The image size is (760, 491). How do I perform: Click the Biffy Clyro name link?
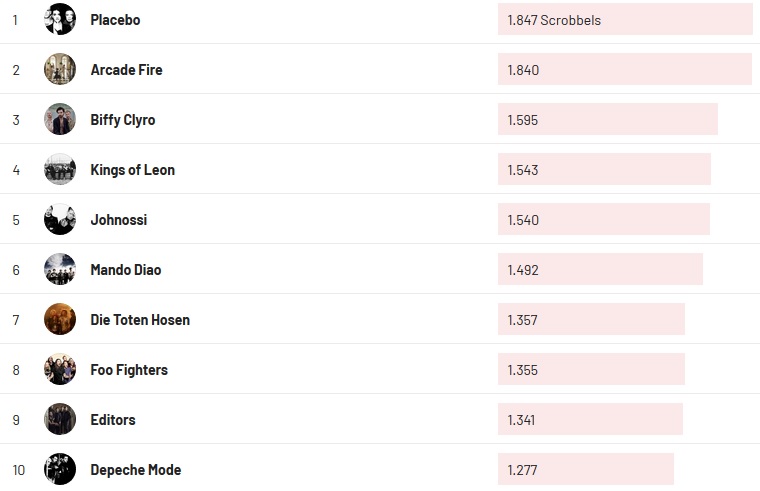point(123,120)
